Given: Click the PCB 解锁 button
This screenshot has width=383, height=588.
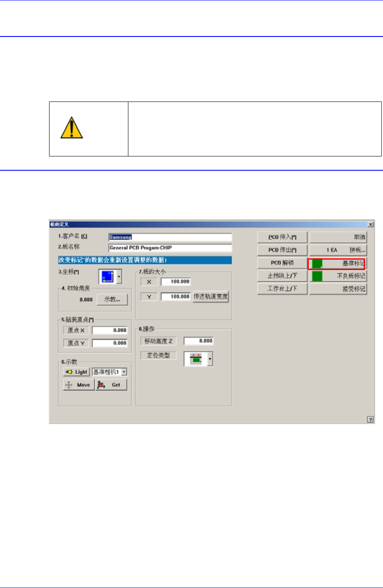Looking at the screenshot, I should click(x=282, y=263).
